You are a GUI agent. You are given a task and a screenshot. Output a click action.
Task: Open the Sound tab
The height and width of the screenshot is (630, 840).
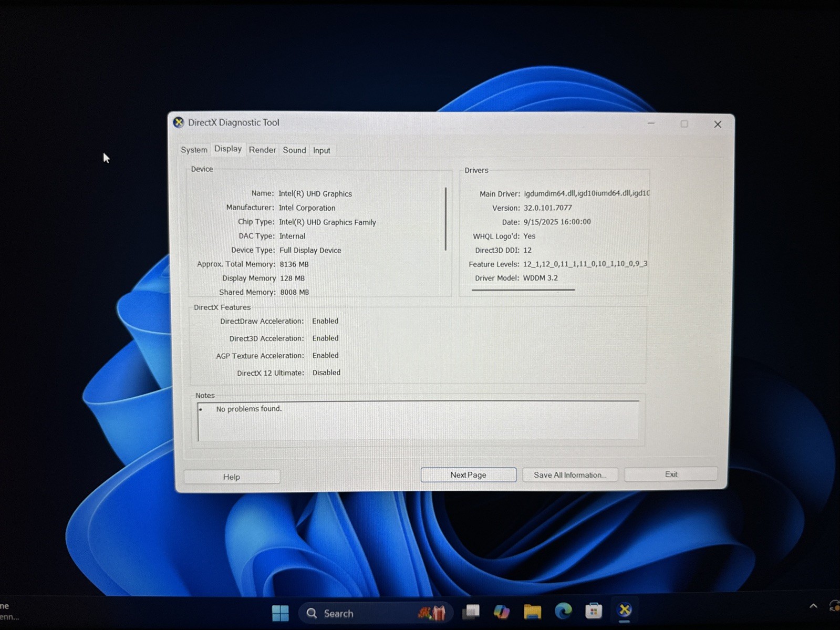click(x=294, y=150)
